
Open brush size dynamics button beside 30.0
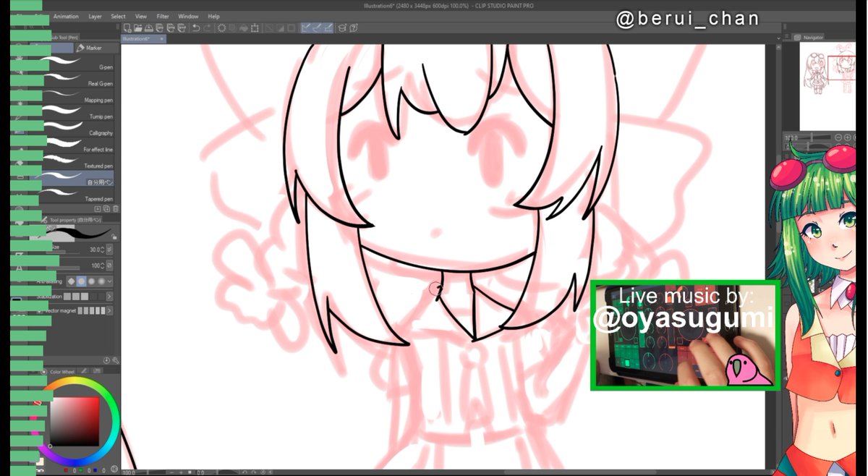[x=109, y=249]
